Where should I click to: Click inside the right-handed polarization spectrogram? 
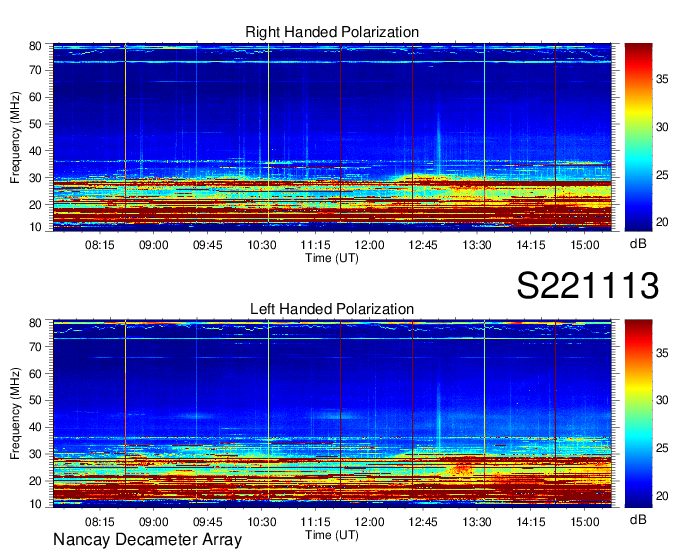[332, 137]
